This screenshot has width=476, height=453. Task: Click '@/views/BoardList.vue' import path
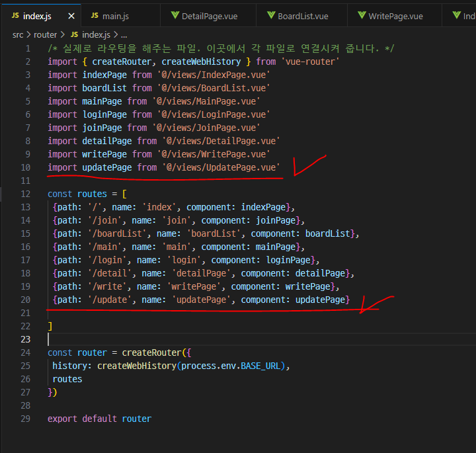(214, 88)
